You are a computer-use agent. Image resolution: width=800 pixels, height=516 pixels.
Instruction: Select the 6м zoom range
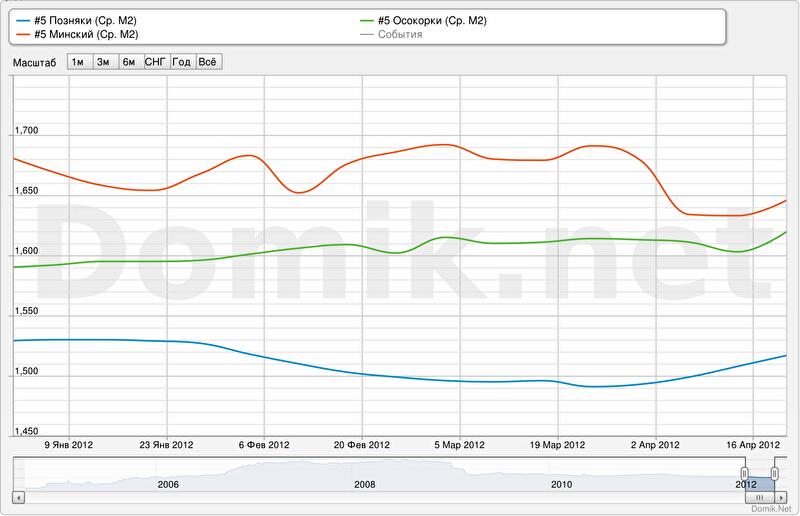[129, 62]
